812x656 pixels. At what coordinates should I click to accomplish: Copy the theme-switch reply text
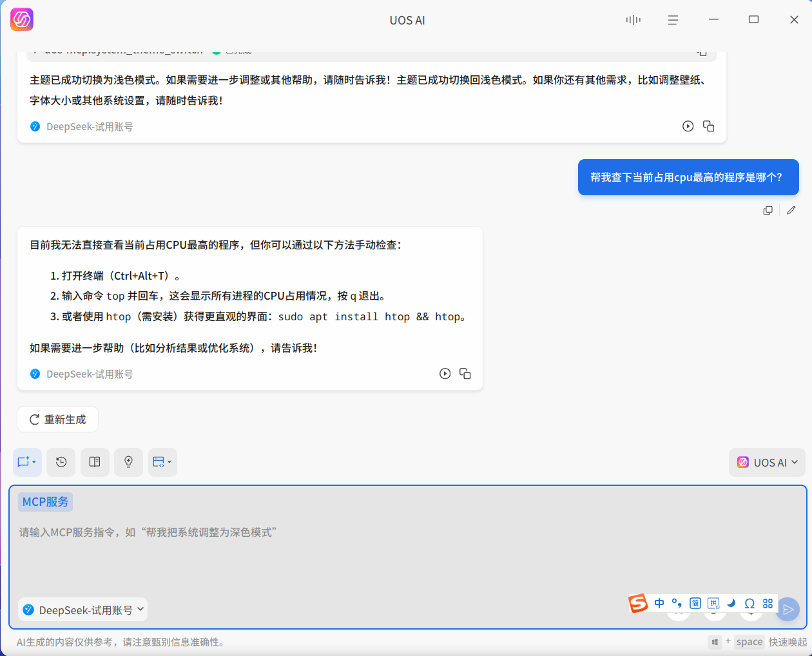709,126
